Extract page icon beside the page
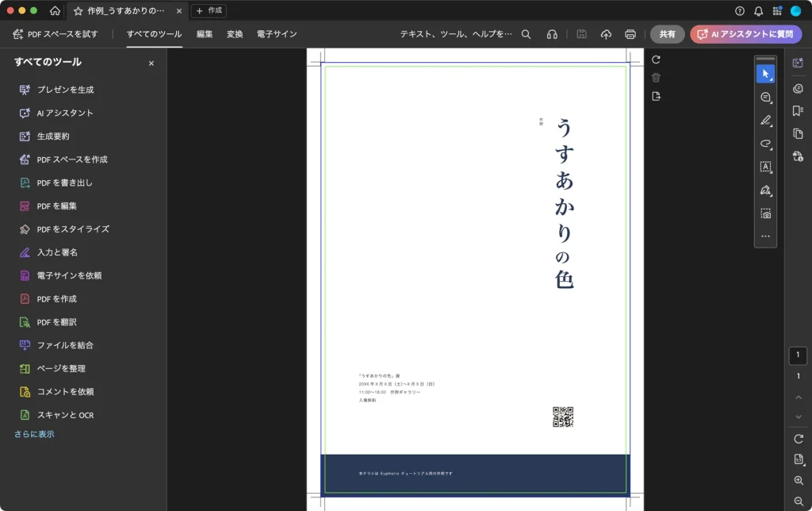The height and width of the screenshot is (511, 812). (x=656, y=96)
